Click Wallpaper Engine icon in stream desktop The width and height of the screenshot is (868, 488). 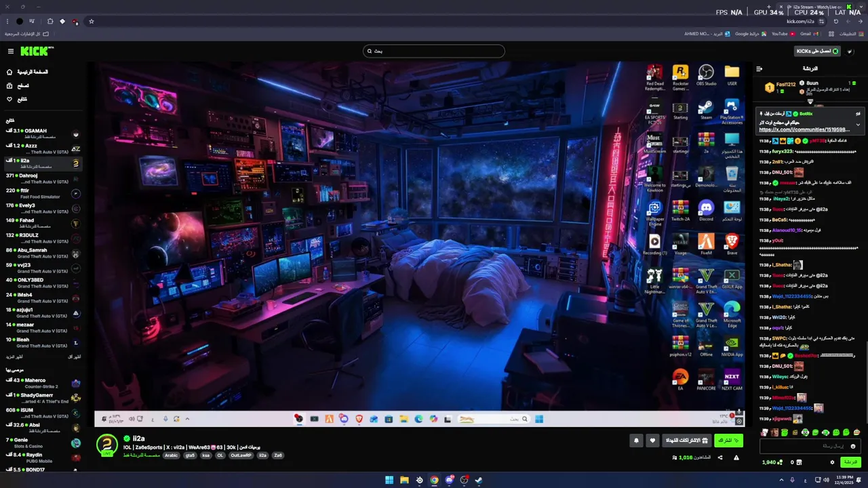pyautogui.click(x=654, y=213)
